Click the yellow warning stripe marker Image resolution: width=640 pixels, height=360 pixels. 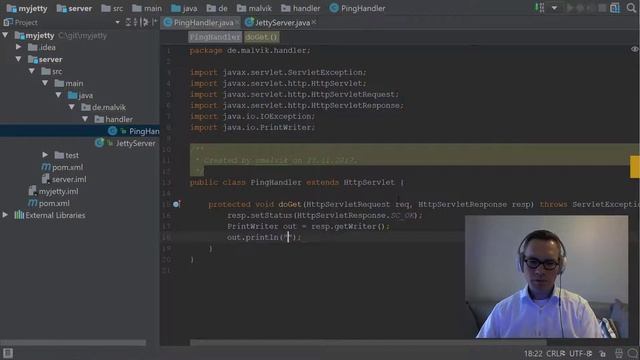click(x=635, y=167)
